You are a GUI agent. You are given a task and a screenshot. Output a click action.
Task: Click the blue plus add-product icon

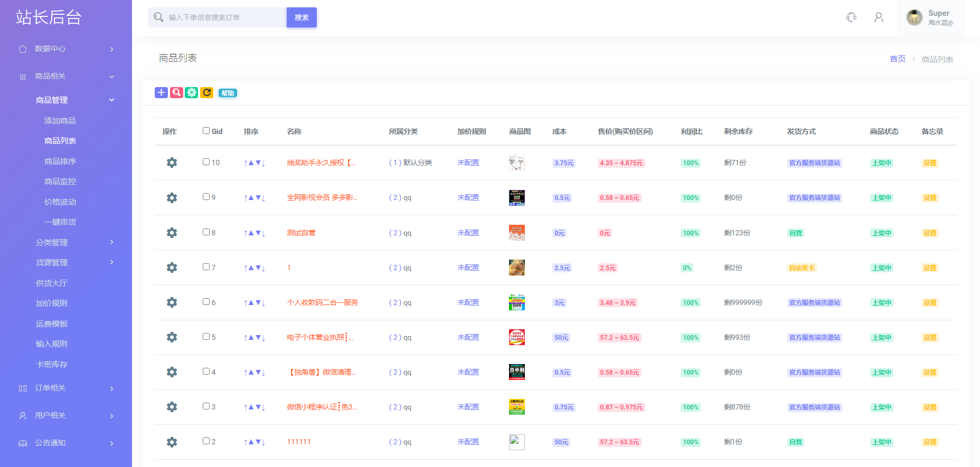point(161,93)
